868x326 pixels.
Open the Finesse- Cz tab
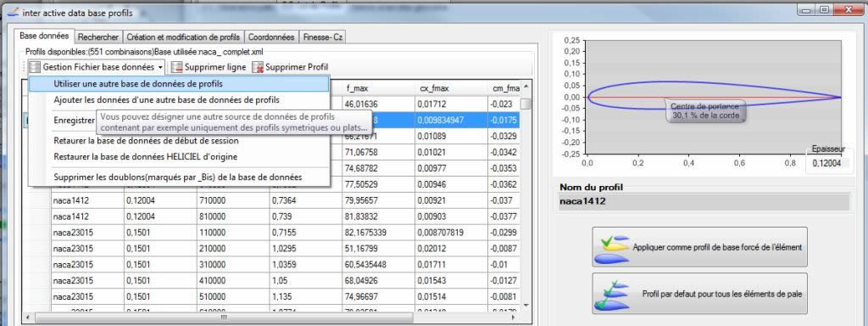(x=323, y=37)
